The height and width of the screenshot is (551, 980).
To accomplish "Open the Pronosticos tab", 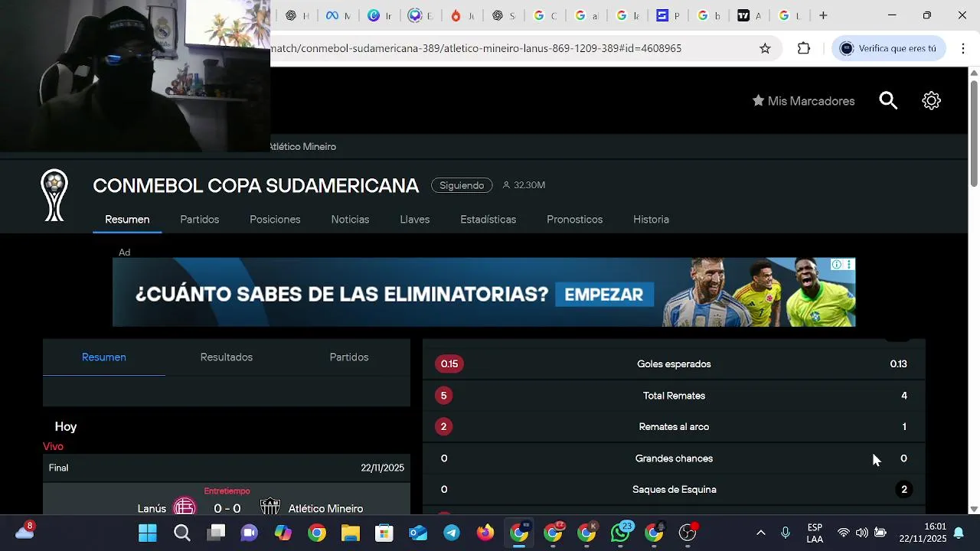I will coord(575,220).
